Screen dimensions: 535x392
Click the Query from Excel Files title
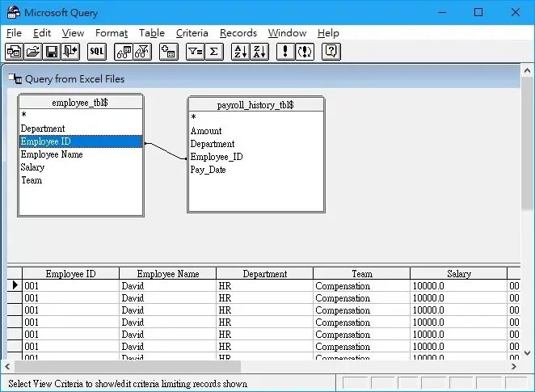[x=74, y=79]
